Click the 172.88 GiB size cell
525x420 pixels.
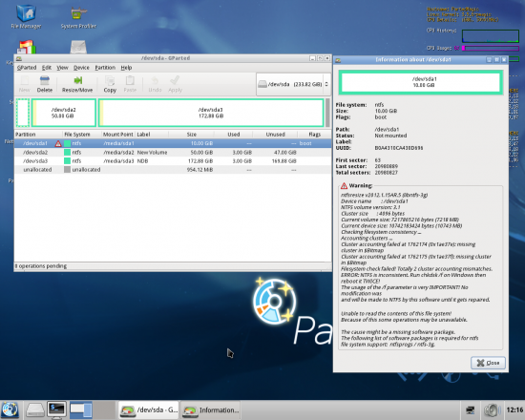pyautogui.click(x=199, y=161)
